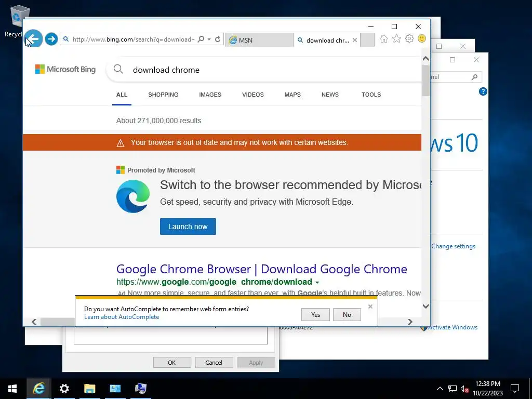Click the Microsoft Edge logo

133,196
